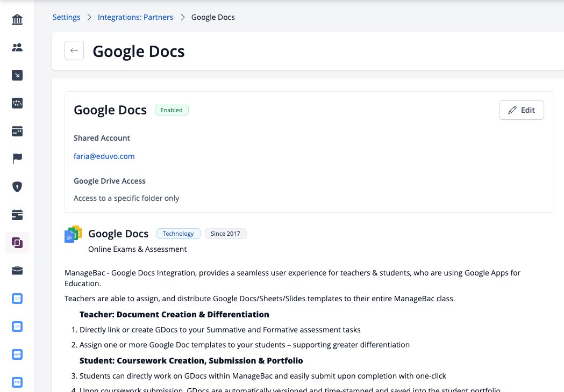
Task: Open the people/users sidebar icon
Action: click(x=17, y=47)
